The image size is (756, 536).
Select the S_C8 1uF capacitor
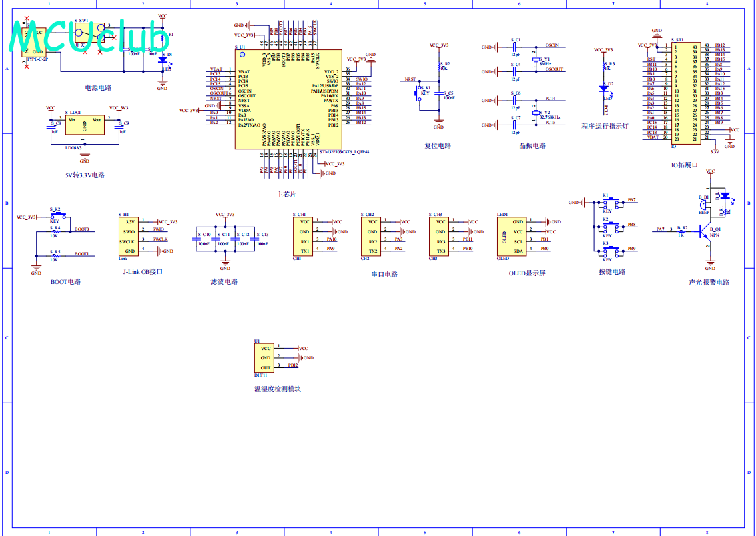click(51, 127)
